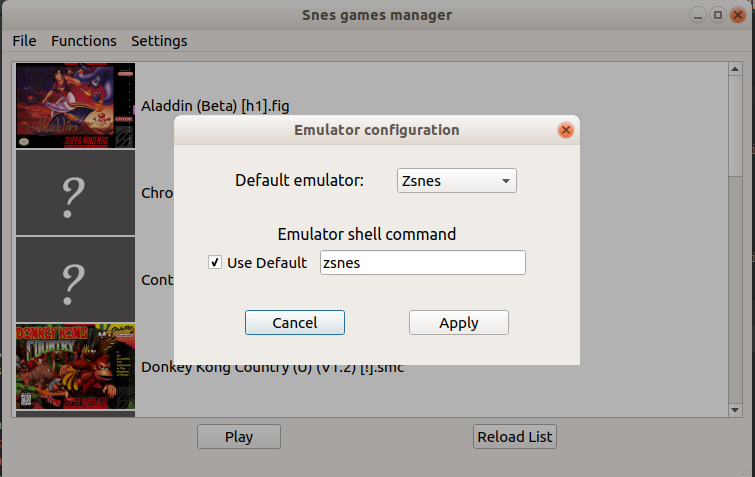Close the Emulator configuration dialog

[x=565, y=130]
